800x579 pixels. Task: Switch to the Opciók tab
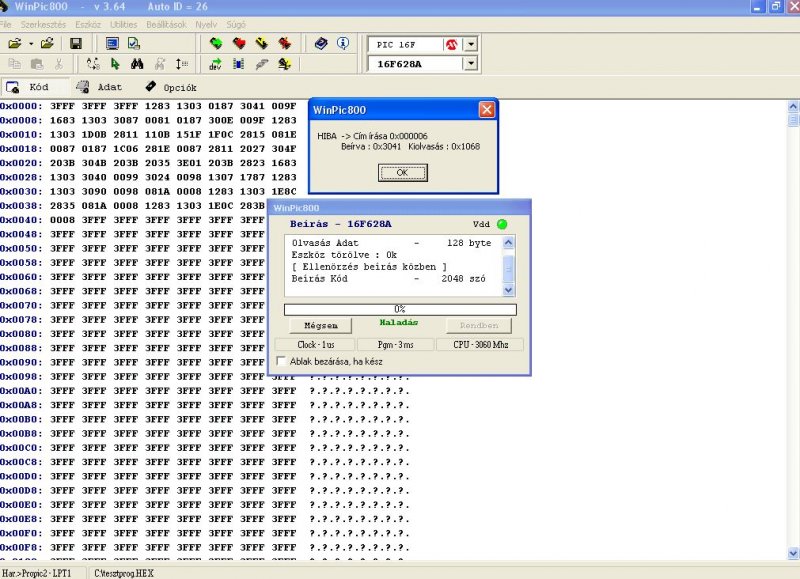(171, 87)
